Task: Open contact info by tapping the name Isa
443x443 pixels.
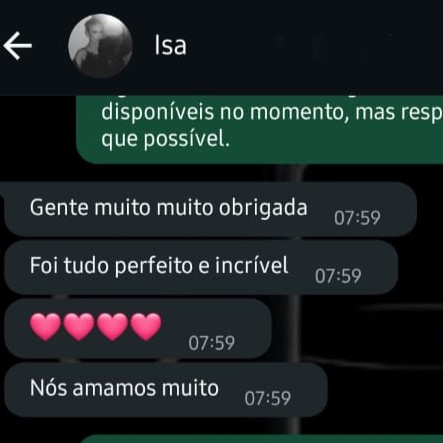Action: coord(170,46)
